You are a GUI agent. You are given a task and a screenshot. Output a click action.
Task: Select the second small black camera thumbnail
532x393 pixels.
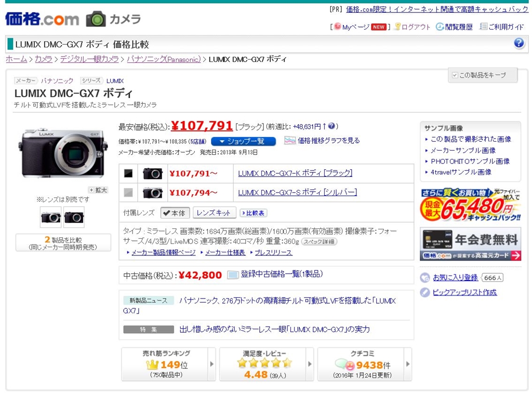pos(74,217)
